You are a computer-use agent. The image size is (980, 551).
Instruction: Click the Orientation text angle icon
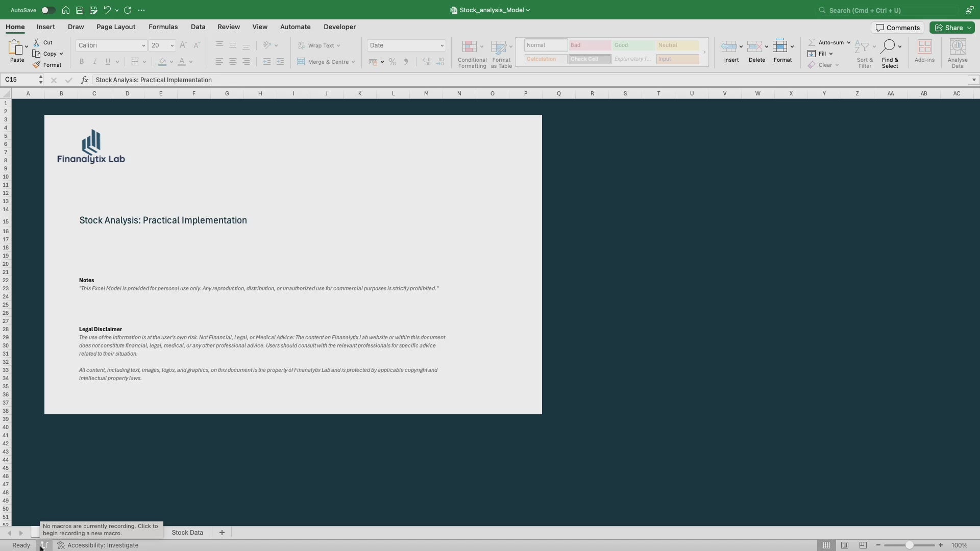point(267,45)
